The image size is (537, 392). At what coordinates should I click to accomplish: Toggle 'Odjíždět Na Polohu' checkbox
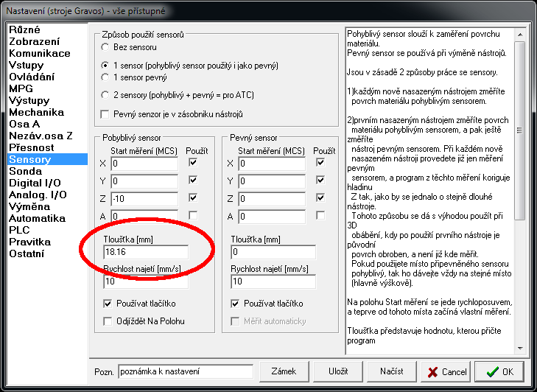[108, 321]
